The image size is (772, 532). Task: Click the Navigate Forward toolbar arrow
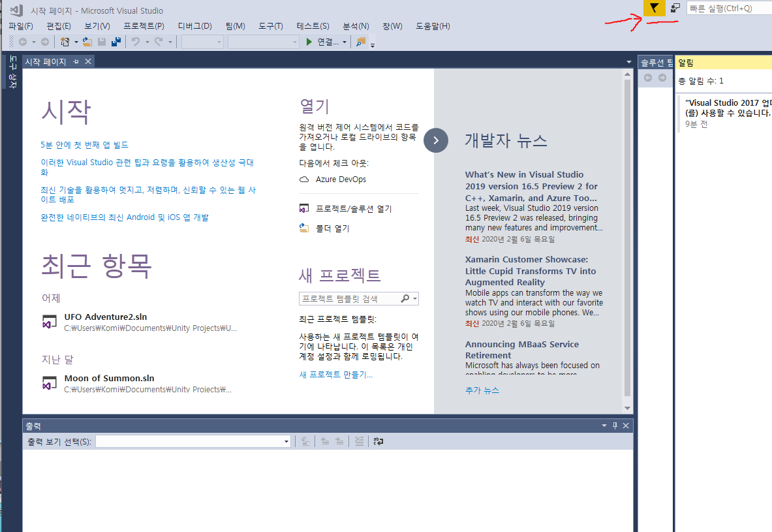point(45,42)
